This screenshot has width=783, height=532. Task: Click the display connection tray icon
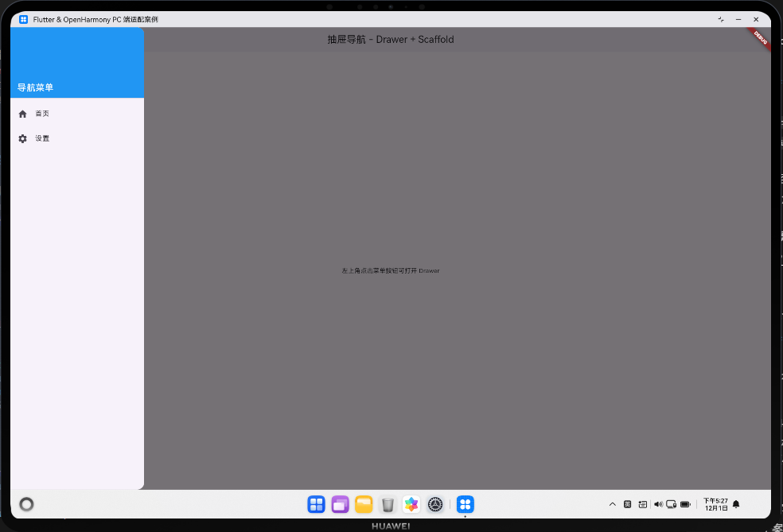point(671,504)
